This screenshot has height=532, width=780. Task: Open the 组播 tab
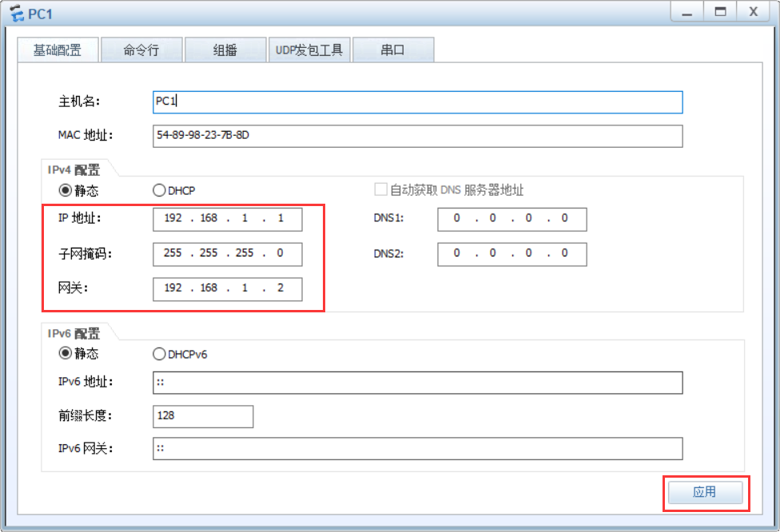tap(225, 50)
